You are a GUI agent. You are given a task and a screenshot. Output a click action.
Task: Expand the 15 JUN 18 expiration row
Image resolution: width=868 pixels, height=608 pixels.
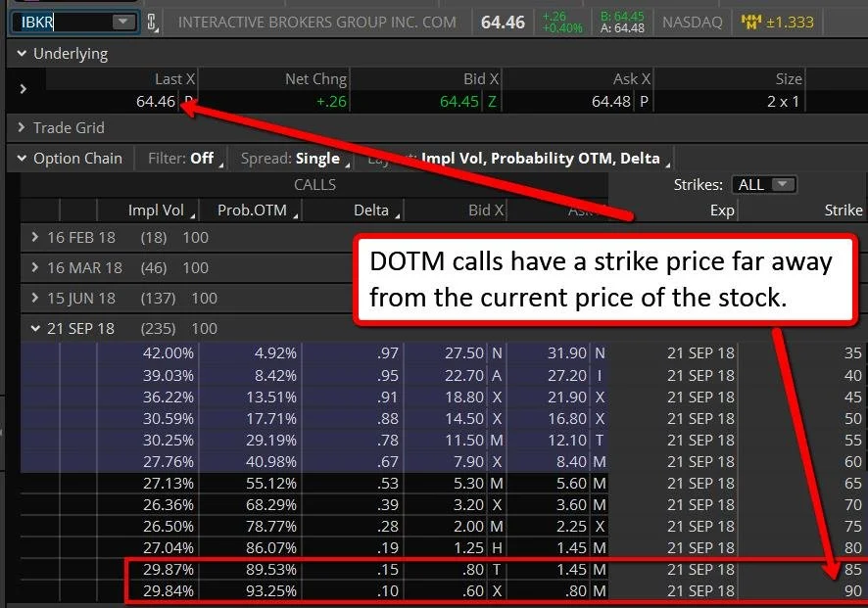tap(35, 299)
